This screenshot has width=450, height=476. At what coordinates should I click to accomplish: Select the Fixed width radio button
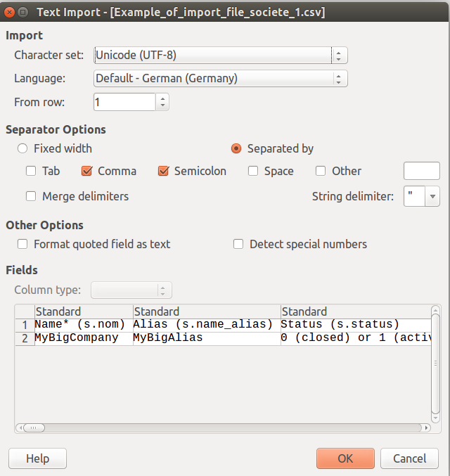point(22,149)
